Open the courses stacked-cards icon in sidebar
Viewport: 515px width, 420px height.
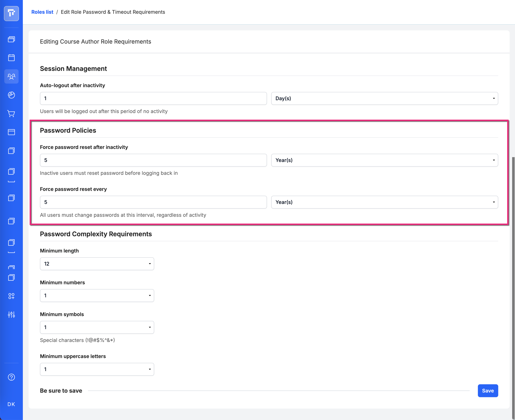click(x=11, y=39)
